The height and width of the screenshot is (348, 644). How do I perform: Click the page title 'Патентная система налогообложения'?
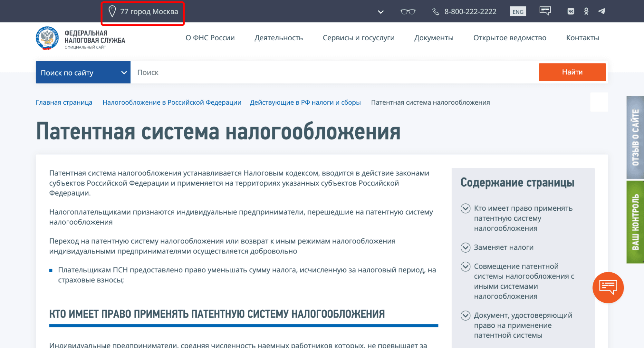[x=218, y=131]
